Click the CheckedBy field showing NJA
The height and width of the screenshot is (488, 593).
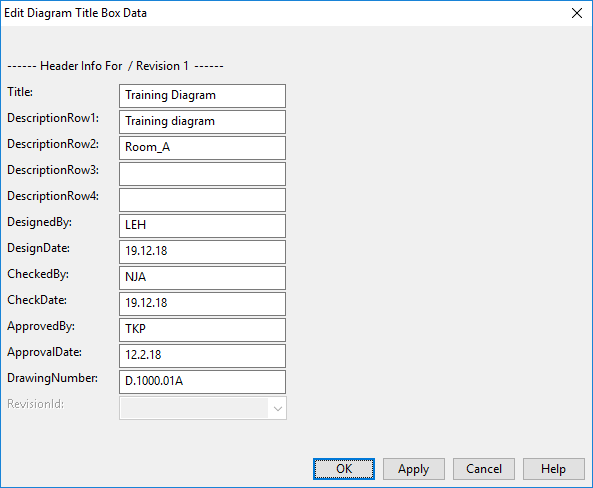point(202,278)
